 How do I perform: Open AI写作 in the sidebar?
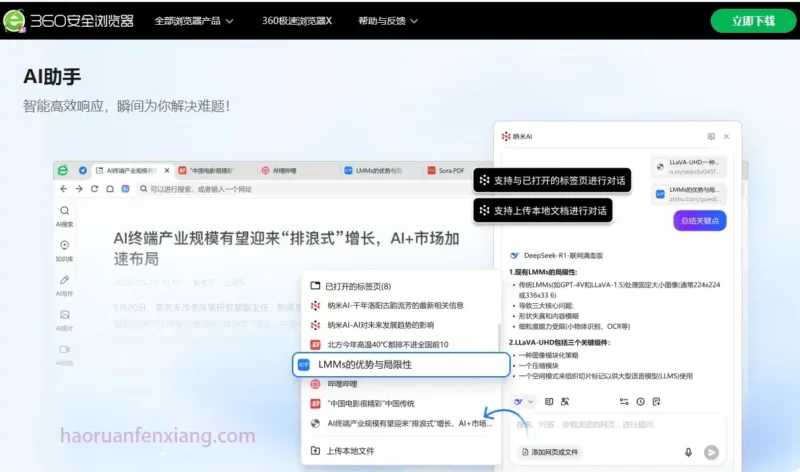coord(64,285)
